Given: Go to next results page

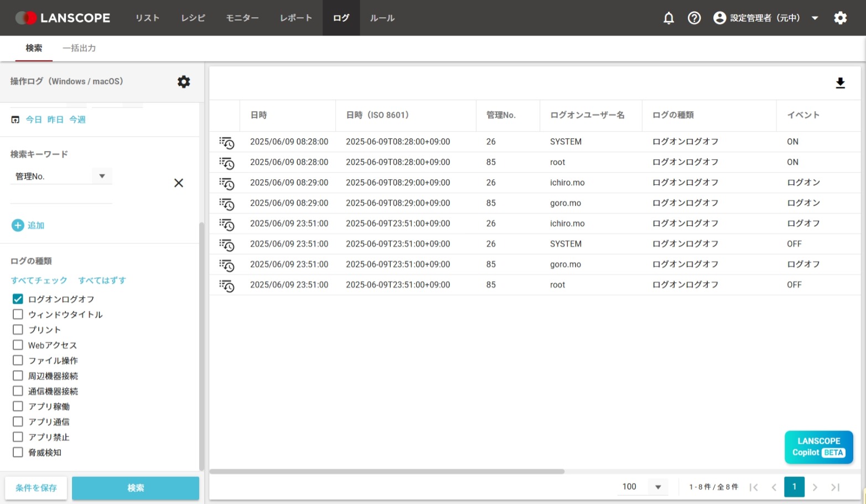Looking at the screenshot, I should tap(815, 487).
